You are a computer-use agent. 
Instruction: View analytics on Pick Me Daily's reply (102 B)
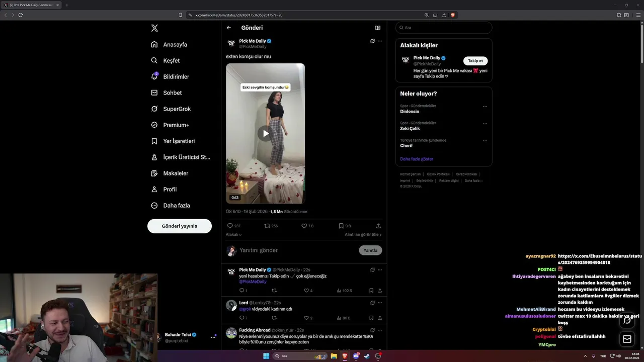point(344,291)
